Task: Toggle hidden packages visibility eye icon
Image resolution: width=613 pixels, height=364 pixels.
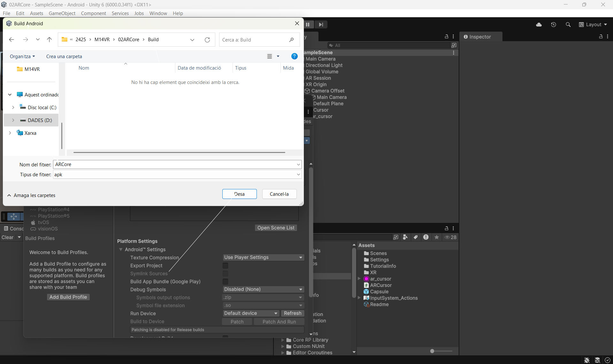Action: pyautogui.click(x=450, y=237)
